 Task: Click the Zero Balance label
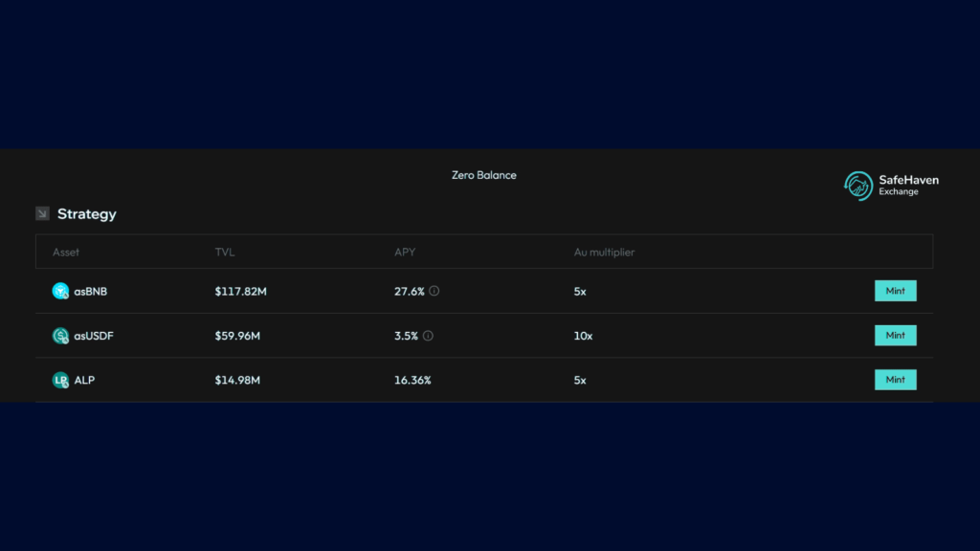pyautogui.click(x=484, y=176)
